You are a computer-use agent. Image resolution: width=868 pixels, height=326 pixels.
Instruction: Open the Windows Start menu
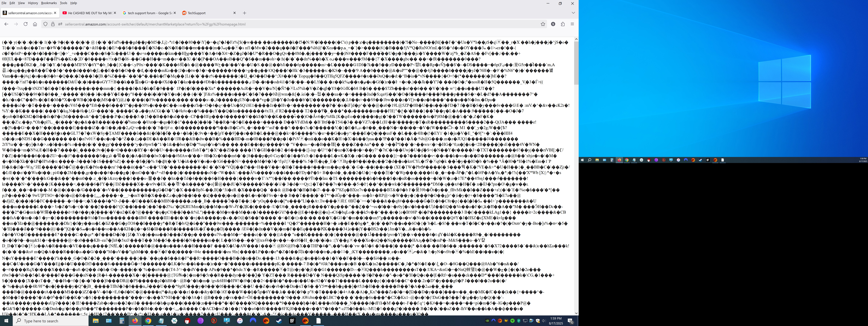6,321
